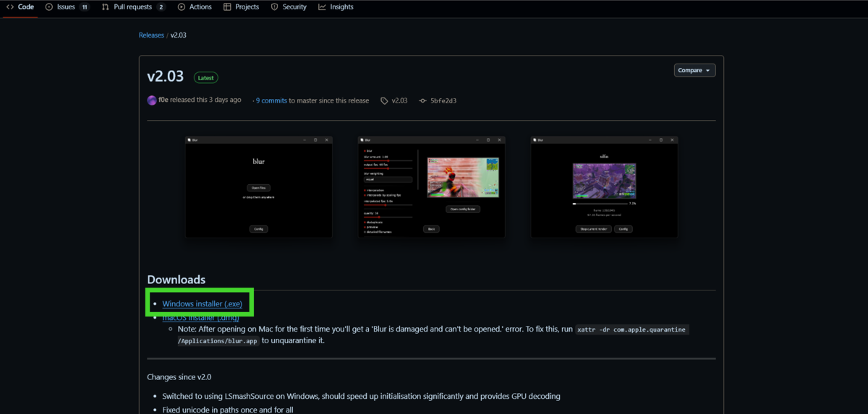The height and width of the screenshot is (414, 868).
Task: Open commit 5bfe2d3
Action: 443,101
